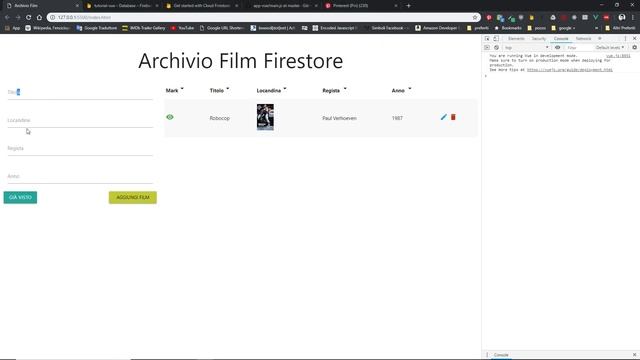Viewport: 640px width, 360px height.
Task: Toggle DevTools device toolbar icon
Action: 496,38
